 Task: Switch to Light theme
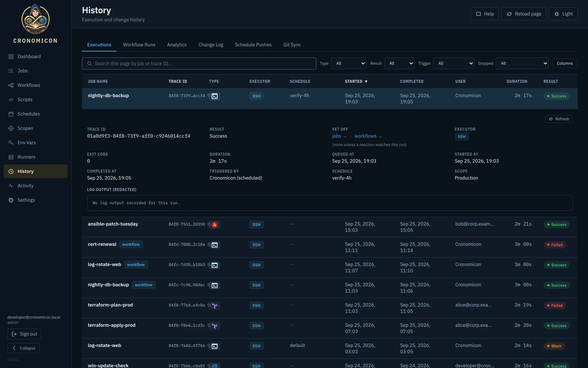tap(563, 14)
